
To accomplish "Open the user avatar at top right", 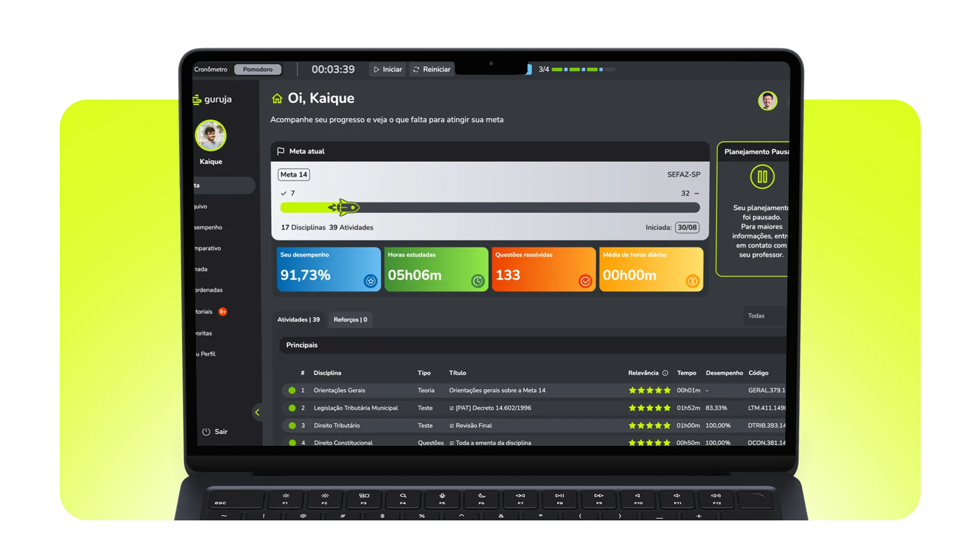I will point(768,101).
